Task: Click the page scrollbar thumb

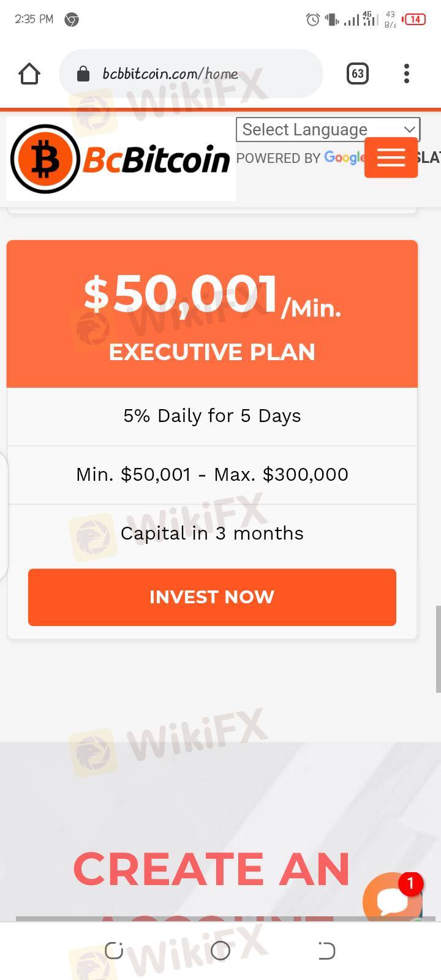Action: click(x=438, y=649)
